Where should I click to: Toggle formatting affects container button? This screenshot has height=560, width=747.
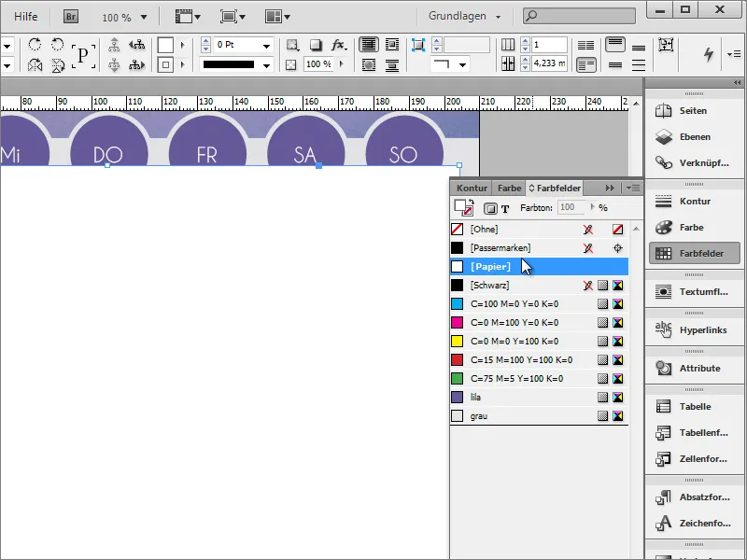(x=489, y=208)
